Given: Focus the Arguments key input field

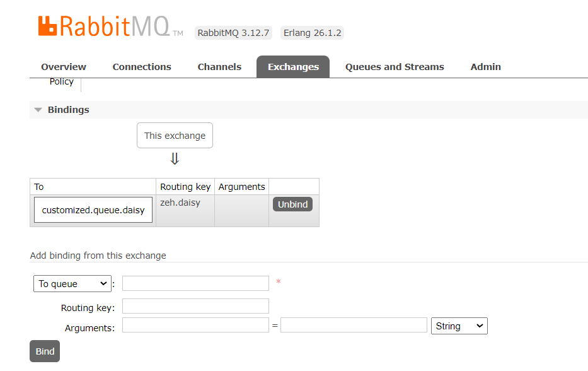Looking at the screenshot, I should click(195, 326).
